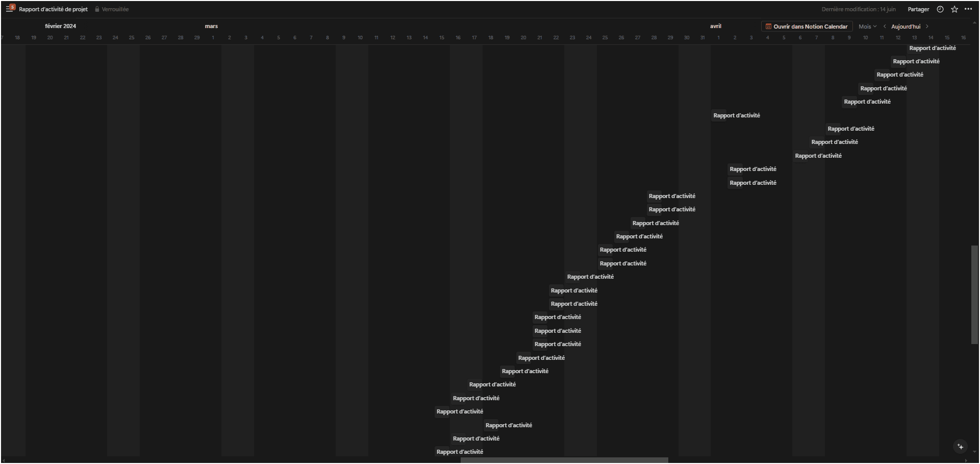Screen dimensions: 980x464
Task: Open the Rapport d'activité starting April 11
Action: click(900, 75)
